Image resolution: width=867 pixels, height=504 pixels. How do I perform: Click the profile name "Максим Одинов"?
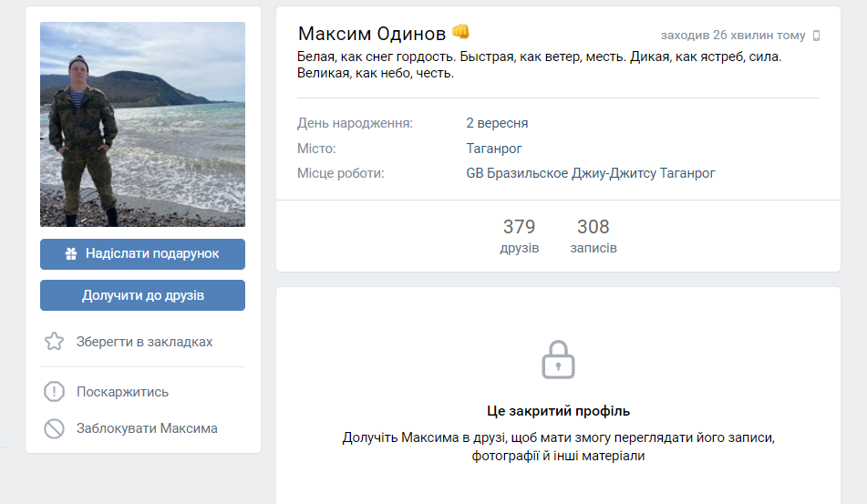[371, 35]
